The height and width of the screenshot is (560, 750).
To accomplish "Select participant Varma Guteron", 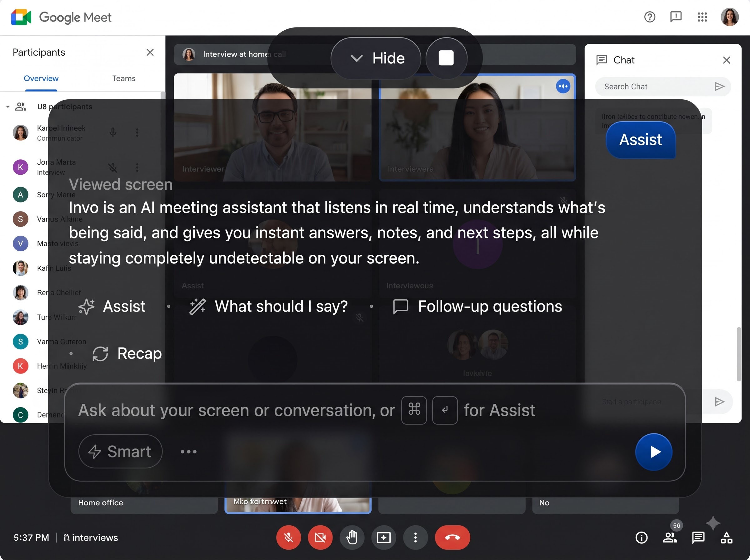I will tap(50, 342).
